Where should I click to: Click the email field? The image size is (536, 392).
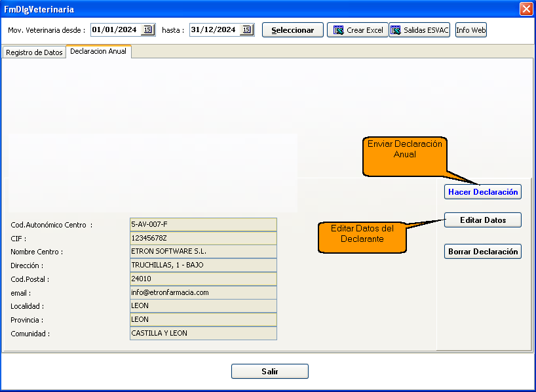[x=203, y=292]
